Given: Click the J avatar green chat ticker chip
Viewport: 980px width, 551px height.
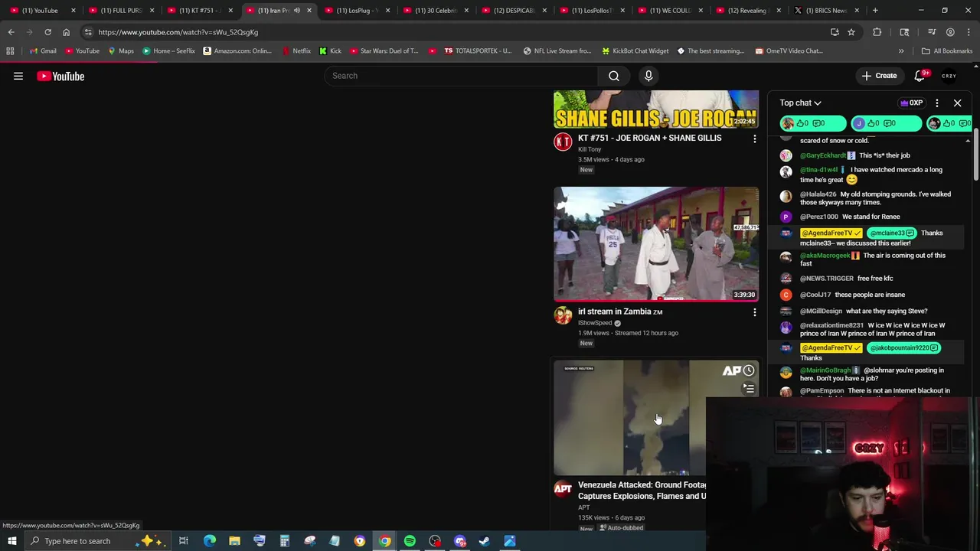Looking at the screenshot, I should tap(887, 123).
